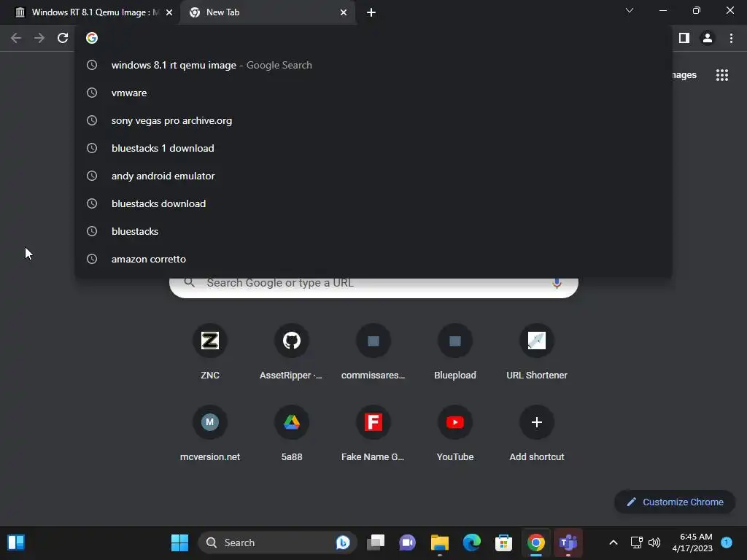
Task: Launch File Explorer from the taskbar
Action: click(x=440, y=542)
